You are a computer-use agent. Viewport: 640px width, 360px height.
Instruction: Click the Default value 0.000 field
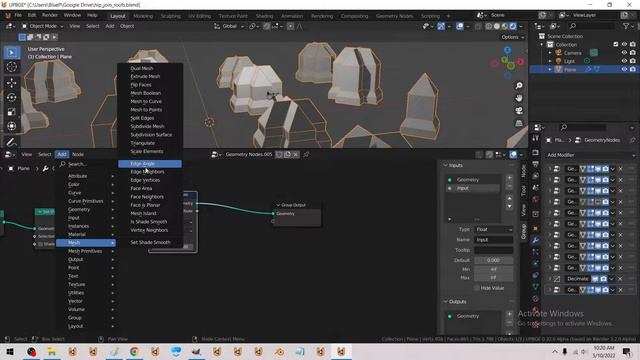pos(493,260)
